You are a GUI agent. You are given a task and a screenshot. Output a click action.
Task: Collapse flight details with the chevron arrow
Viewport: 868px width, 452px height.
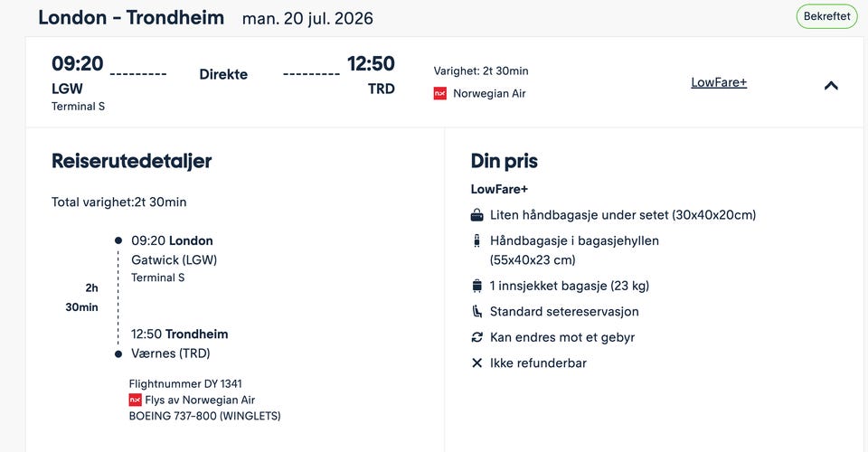pos(831,85)
